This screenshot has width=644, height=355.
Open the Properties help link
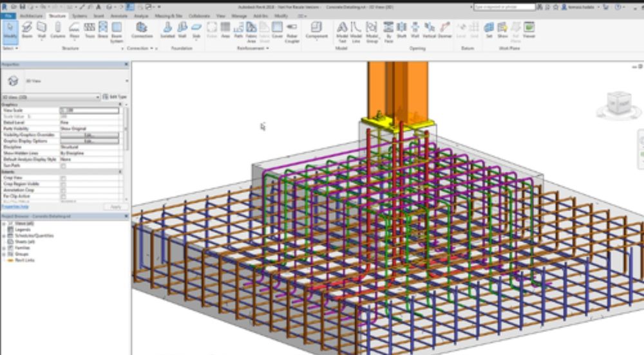pyautogui.click(x=15, y=207)
